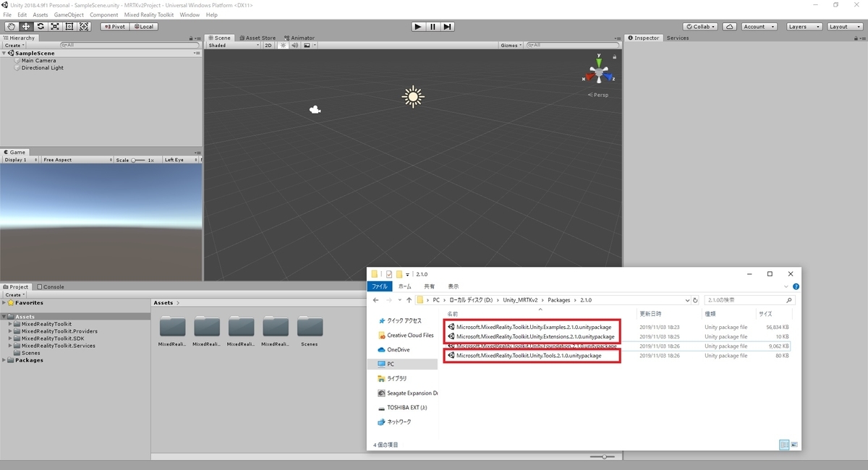Image resolution: width=868 pixels, height=470 pixels.
Task: Select Main Camera in Hierarchy
Action: 38,61
